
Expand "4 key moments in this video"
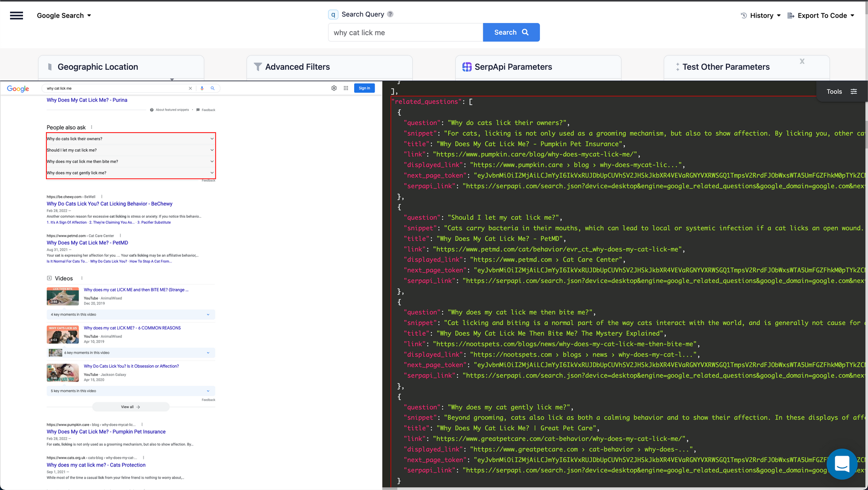(x=130, y=315)
